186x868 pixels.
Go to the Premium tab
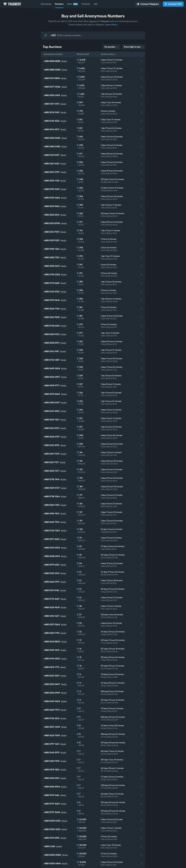click(x=86, y=4)
